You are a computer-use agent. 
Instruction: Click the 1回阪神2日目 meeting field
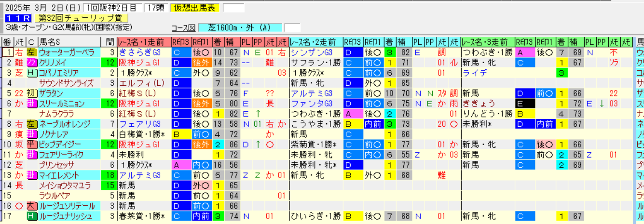pyautogui.click(x=112, y=8)
